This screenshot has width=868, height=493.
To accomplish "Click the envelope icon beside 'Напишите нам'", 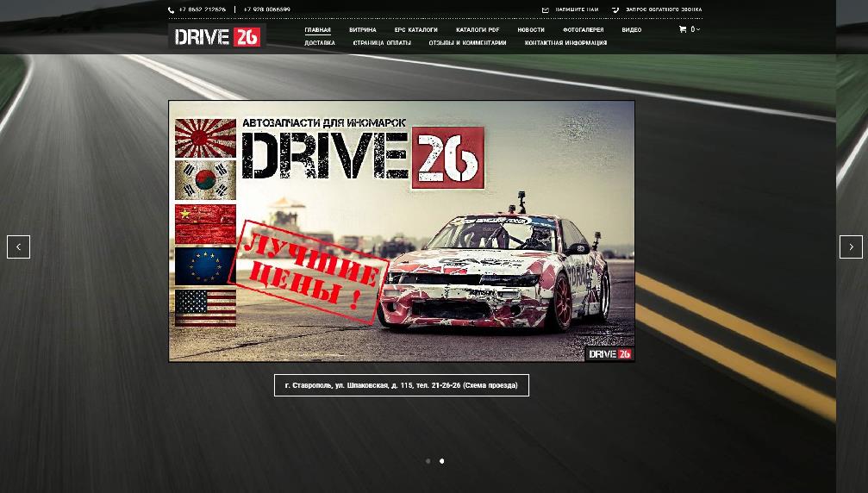I will pos(546,10).
